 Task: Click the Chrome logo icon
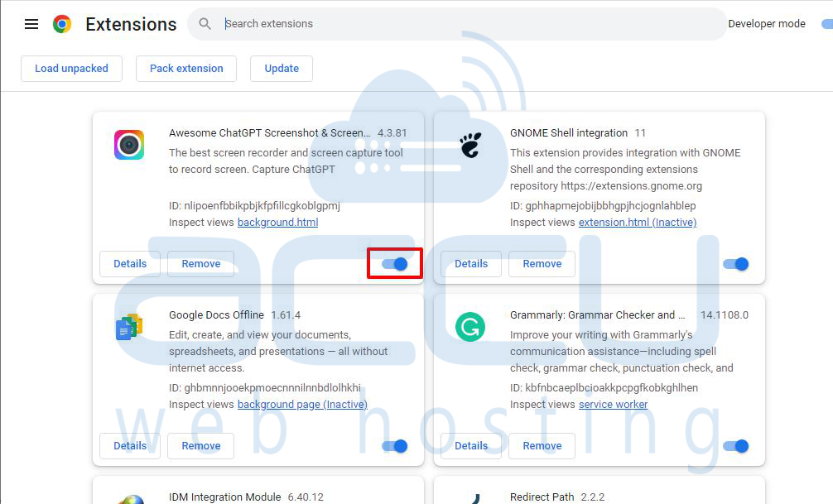pos(62,24)
